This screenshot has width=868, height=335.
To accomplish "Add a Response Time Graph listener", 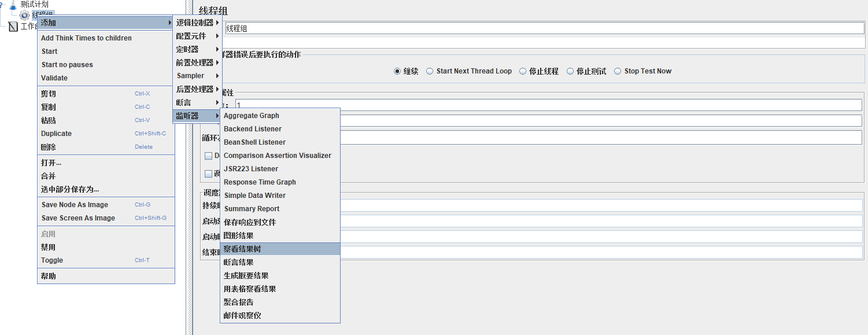I will (280, 182).
